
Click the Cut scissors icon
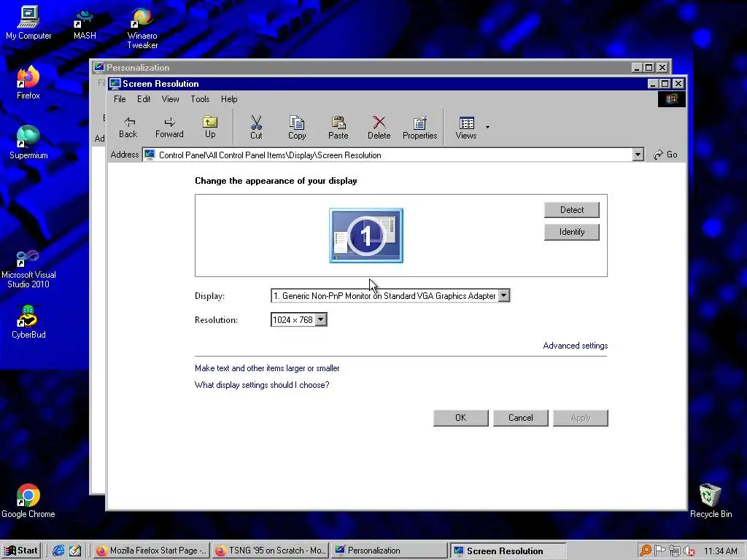256,127
